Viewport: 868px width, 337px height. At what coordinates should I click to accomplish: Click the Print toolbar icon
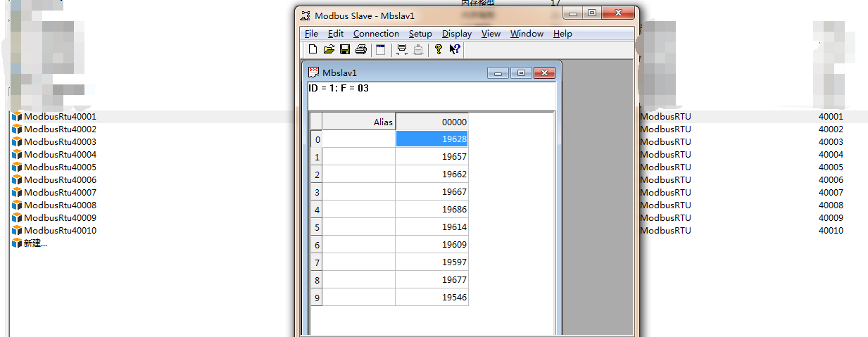coord(361,49)
